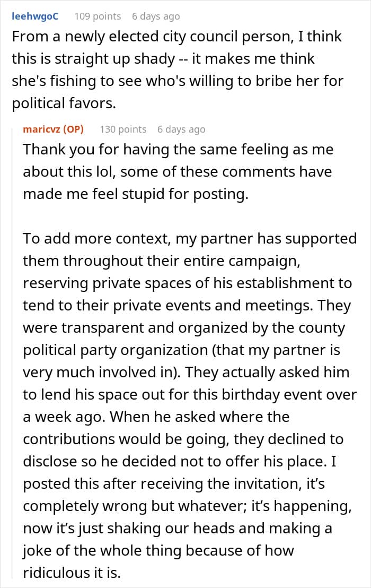
Task: Open leehwgoC's user profile
Action: click(x=34, y=16)
